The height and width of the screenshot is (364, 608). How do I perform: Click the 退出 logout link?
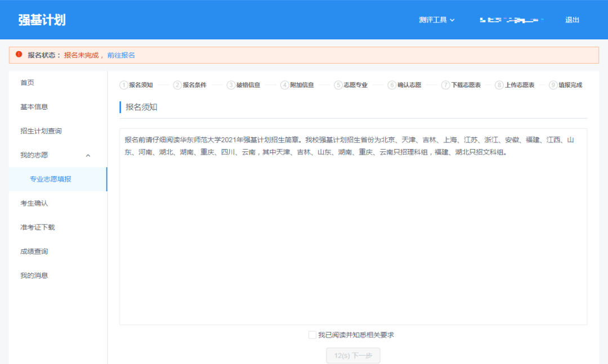(x=572, y=20)
